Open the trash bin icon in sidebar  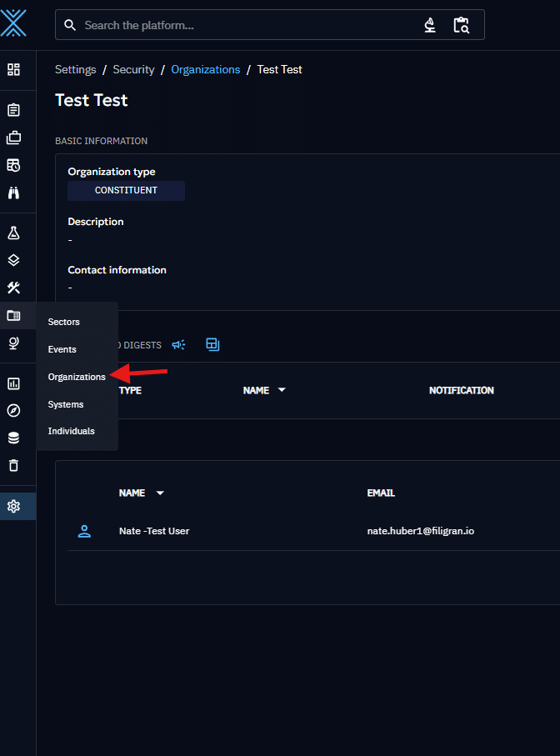click(13, 465)
